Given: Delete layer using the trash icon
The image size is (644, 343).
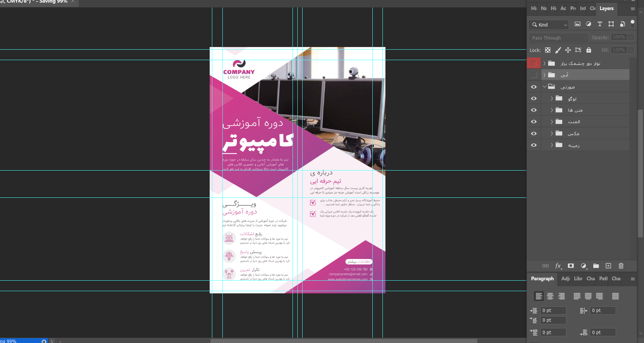Looking at the screenshot, I should click(621, 266).
